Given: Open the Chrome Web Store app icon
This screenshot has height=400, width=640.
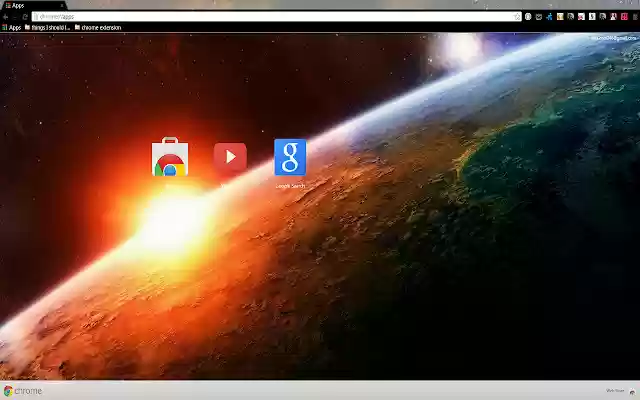Looking at the screenshot, I should click(x=170, y=157).
